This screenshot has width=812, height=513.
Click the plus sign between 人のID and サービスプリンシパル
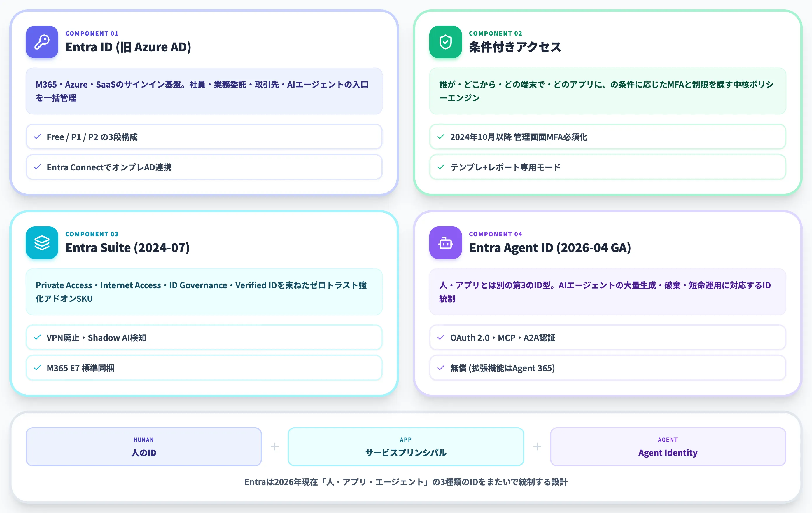tap(275, 446)
